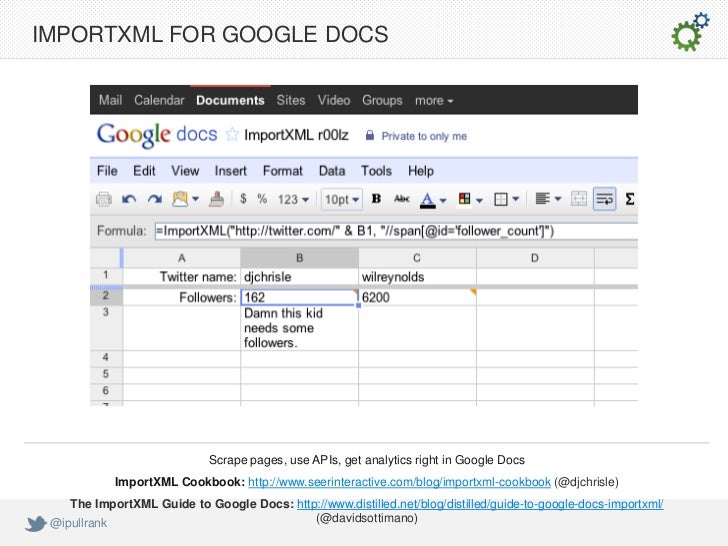Image resolution: width=728 pixels, height=546 pixels.
Task: Select column B header
Action: point(299,258)
